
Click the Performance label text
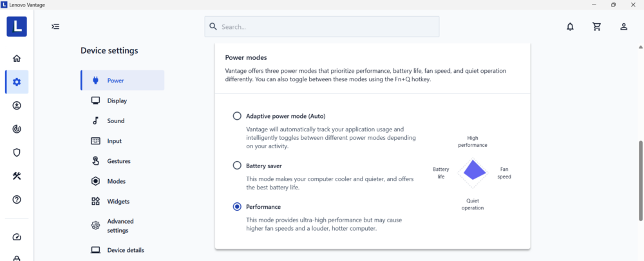(263, 207)
